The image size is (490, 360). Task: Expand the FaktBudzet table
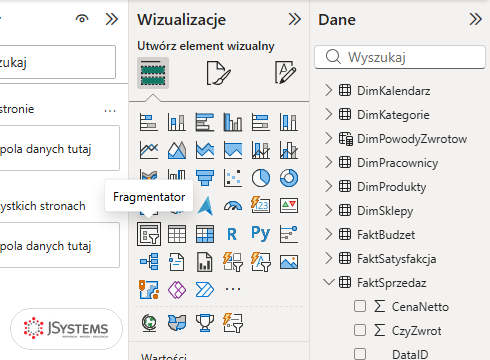[x=329, y=234]
